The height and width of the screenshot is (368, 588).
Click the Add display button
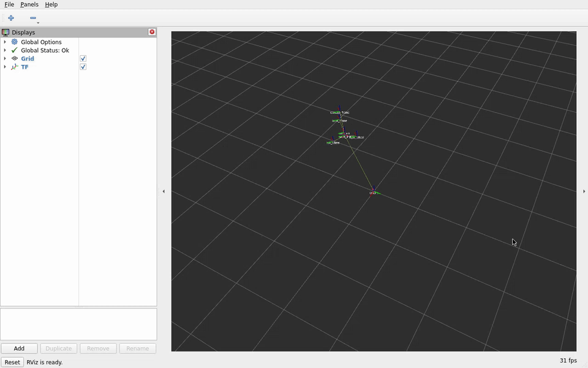tap(19, 348)
